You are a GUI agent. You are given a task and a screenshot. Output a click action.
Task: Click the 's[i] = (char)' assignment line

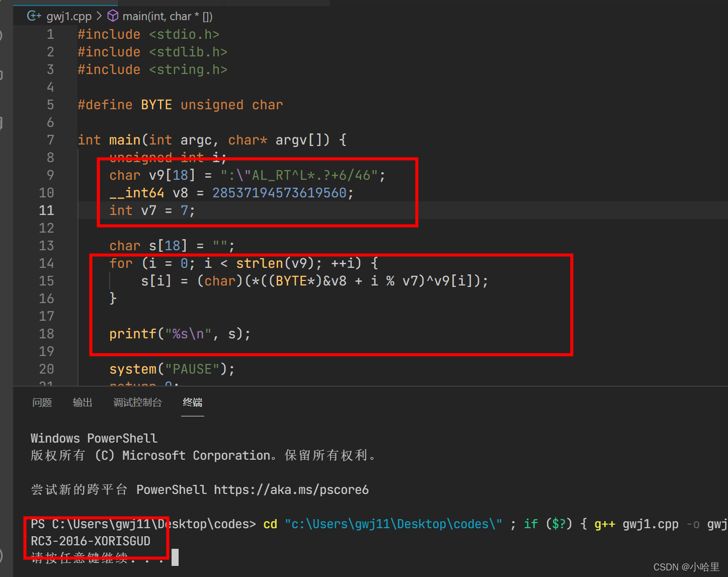[314, 281]
